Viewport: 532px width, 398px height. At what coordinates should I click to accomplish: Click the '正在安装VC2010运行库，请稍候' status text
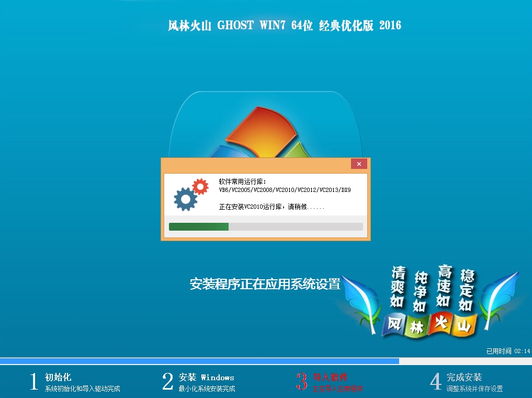271,207
